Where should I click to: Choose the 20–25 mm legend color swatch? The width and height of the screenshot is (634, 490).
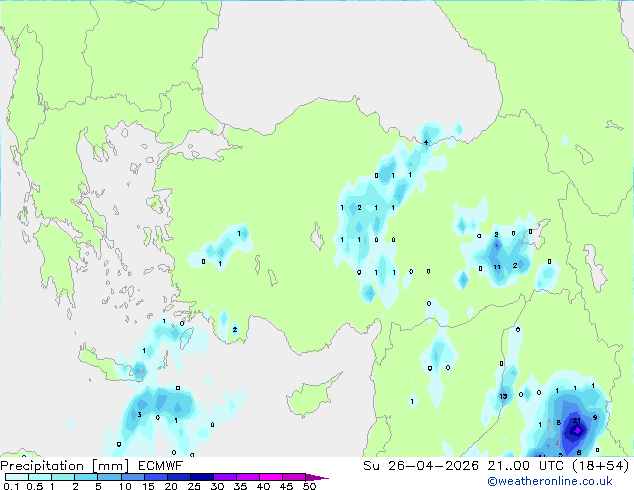click(x=178, y=477)
